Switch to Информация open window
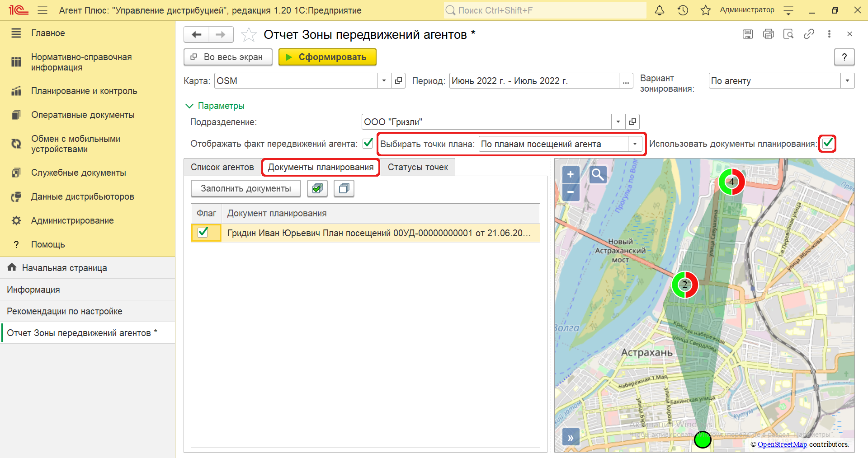Screen dimensions: 868x458 tap(33, 290)
